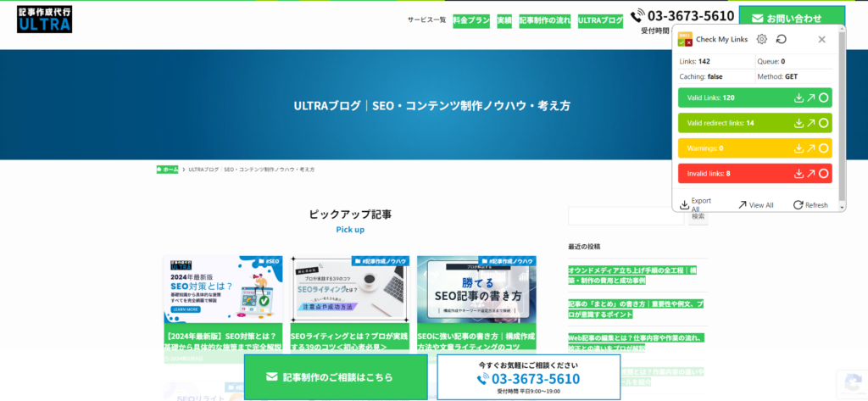Click the Queue: 0 text
This screenshot has height=401, width=868.
771,62
